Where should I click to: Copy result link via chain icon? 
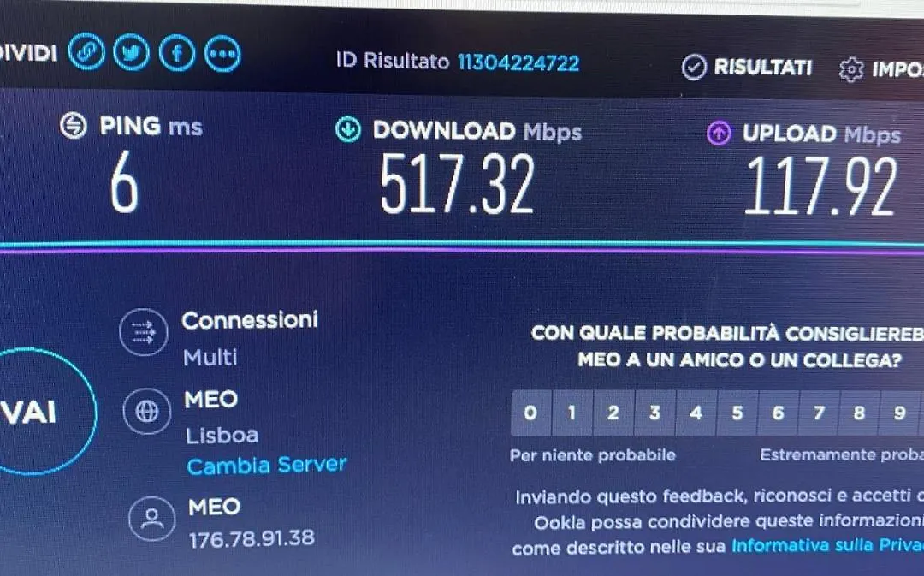coord(86,52)
